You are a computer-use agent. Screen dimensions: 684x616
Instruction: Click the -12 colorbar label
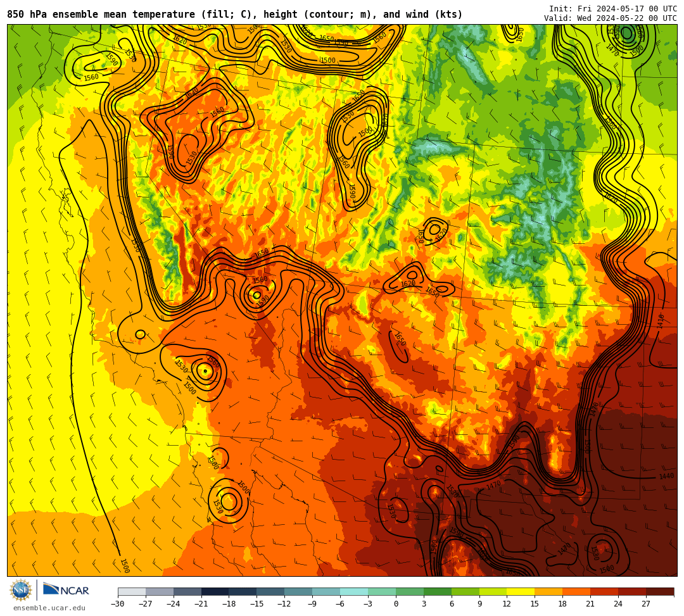[x=284, y=604]
